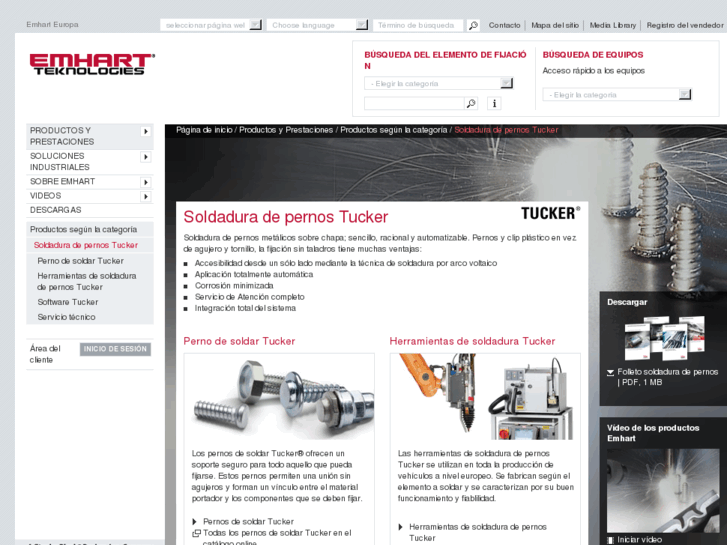Expand Sobre Emhart arrow icon
The height and width of the screenshot is (545, 727).
pyautogui.click(x=146, y=182)
